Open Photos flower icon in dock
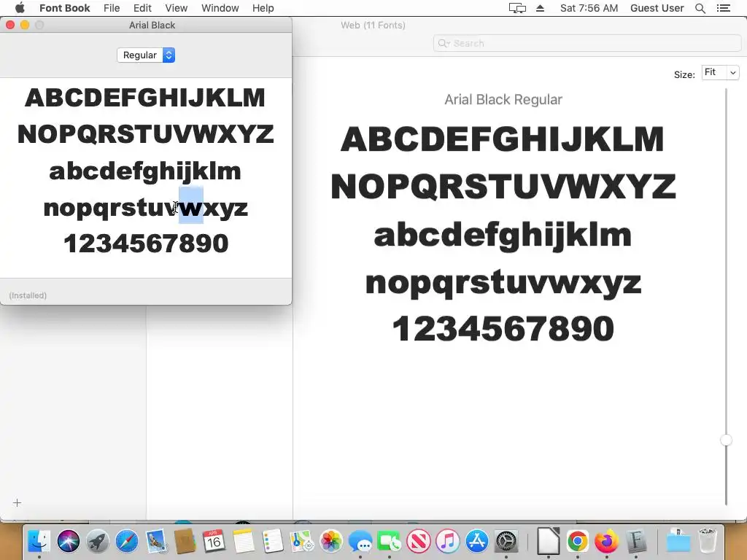The width and height of the screenshot is (747, 560). (x=331, y=541)
